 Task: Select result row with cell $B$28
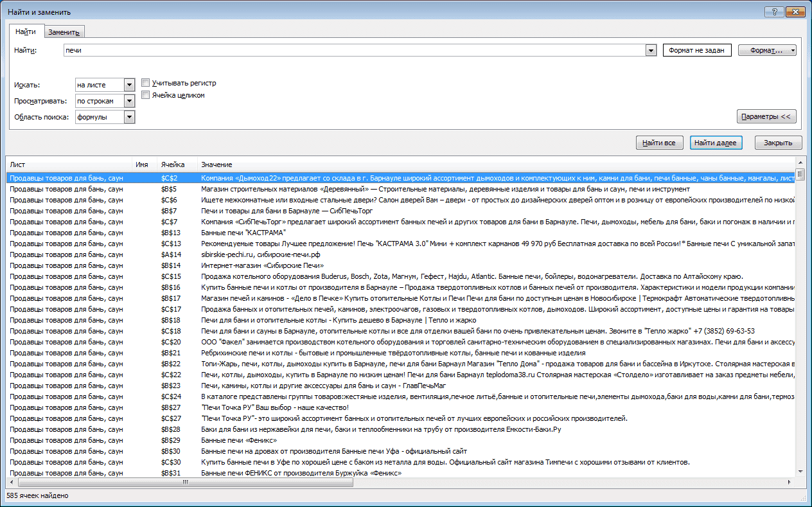pyautogui.click(x=401, y=429)
